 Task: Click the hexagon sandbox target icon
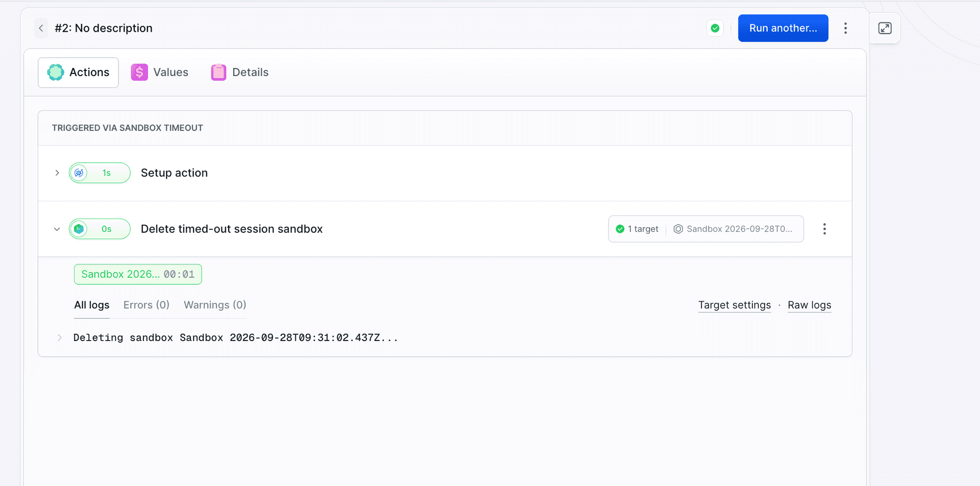(678, 229)
